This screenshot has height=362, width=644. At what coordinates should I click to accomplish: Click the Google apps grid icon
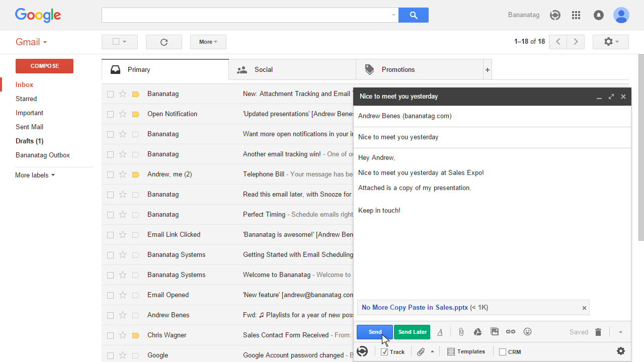576,15
